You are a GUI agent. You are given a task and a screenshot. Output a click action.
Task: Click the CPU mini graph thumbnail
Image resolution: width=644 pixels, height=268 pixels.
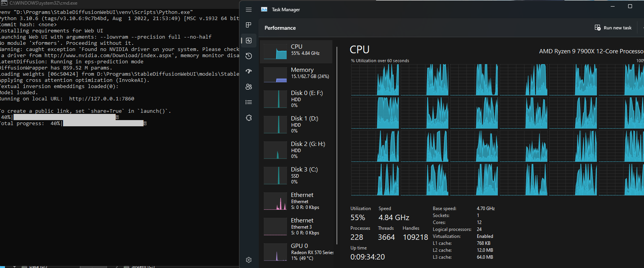point(275,52)
